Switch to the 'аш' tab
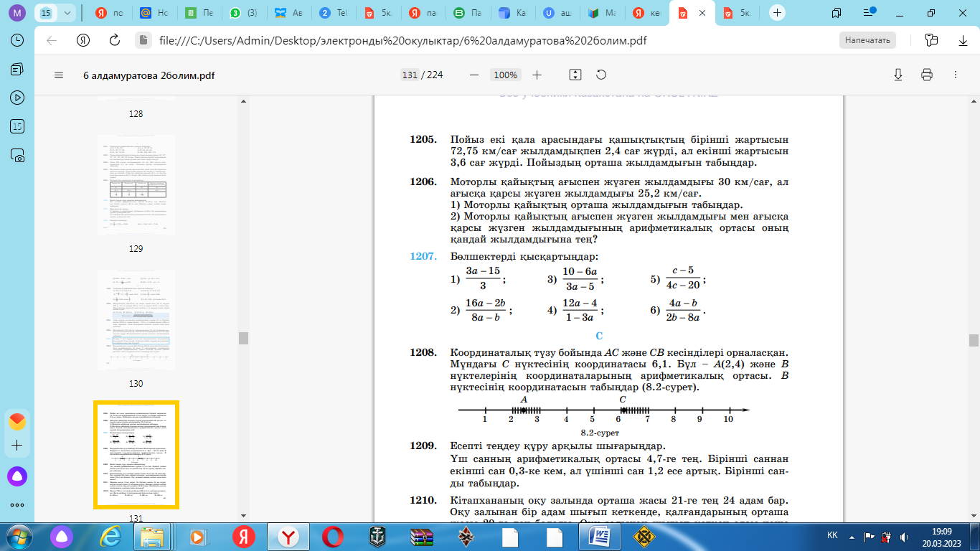980x551 pixels. [558, 12]
